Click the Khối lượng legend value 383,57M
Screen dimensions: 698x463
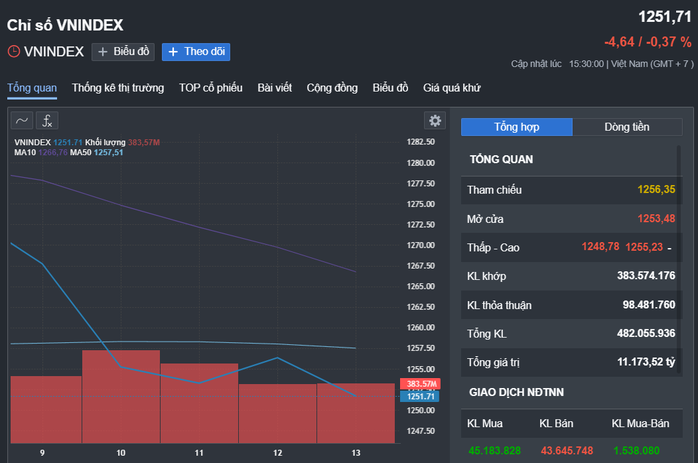144,142
